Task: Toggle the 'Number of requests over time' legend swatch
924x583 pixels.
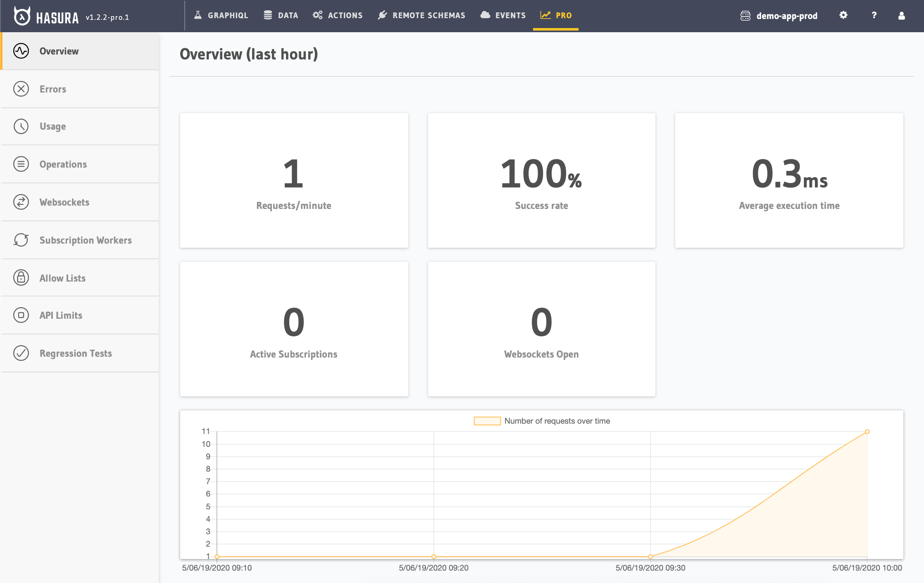Action: (487, 421)
